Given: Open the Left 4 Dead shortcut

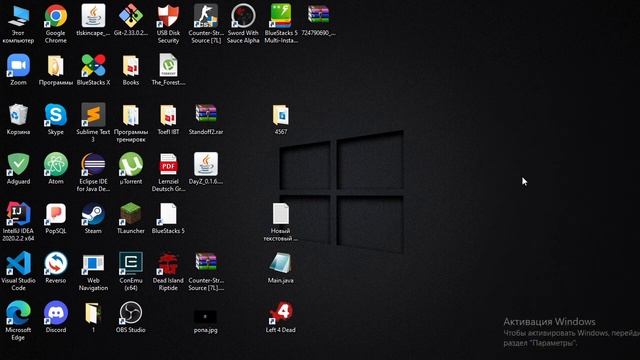Looking at the screenshot, I should [281, 313].
